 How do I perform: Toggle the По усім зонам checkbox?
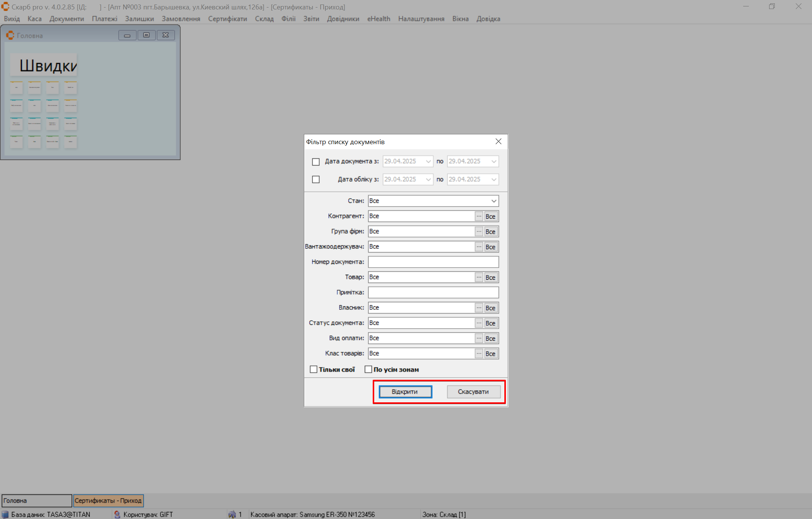pyautogui.click(x=368, y=370)
